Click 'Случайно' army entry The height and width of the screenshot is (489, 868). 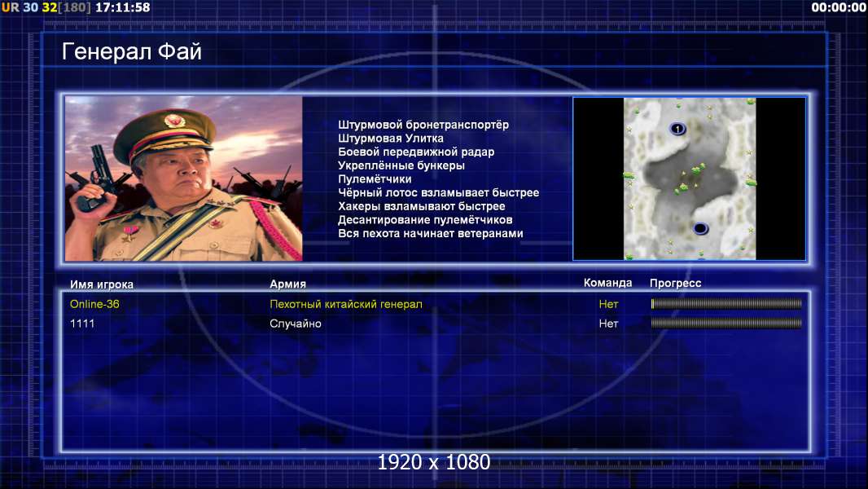click(x=296, y=324)
